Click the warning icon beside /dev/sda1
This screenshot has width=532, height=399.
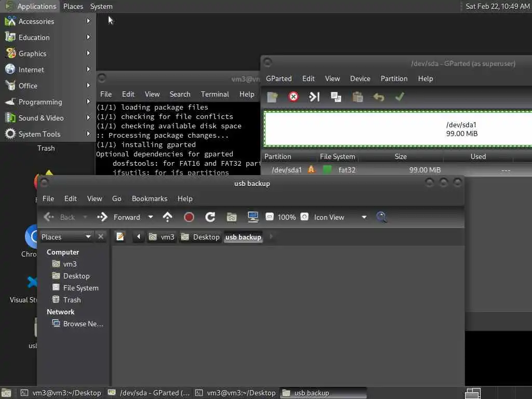[x=311, y=169]
